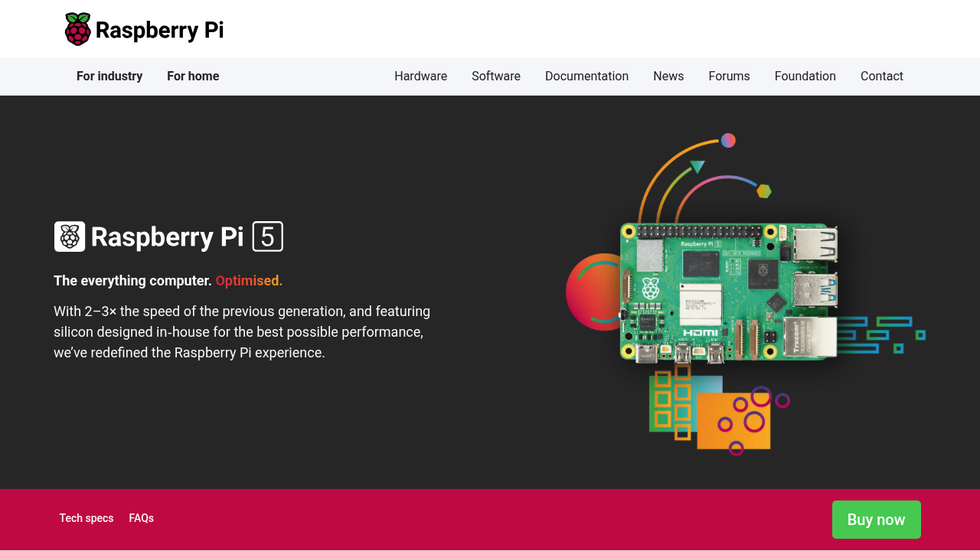Image resolution: width=980 pixels, height=551 pixels.
Task: Go to the Software page
Action: pos(496,77)
